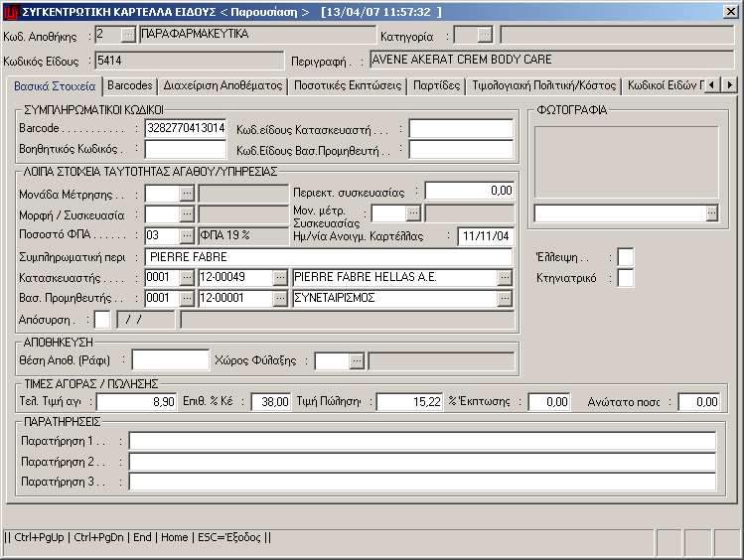Screen dimensions: 744x560
Task: Click Ανώτατο ποσοστό field
Action: point(699,402)
